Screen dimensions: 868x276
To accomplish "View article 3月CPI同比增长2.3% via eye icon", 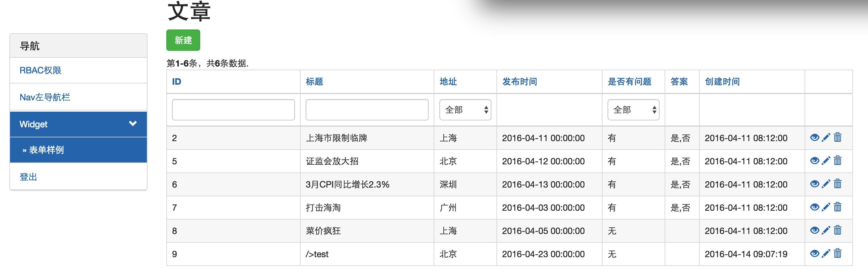I will click(x=814, y=184).
